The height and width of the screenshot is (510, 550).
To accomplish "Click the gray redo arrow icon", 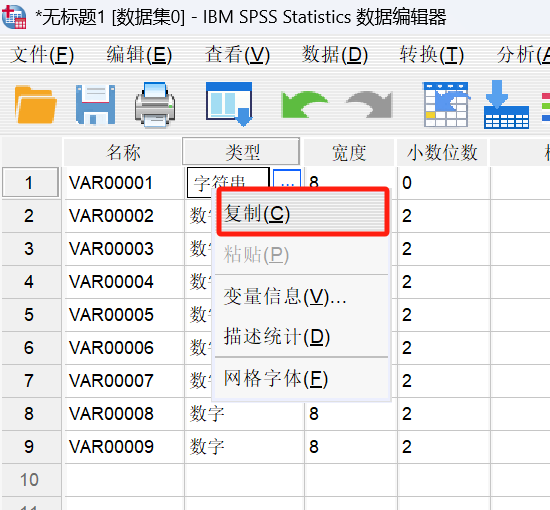I will point(369,105).
